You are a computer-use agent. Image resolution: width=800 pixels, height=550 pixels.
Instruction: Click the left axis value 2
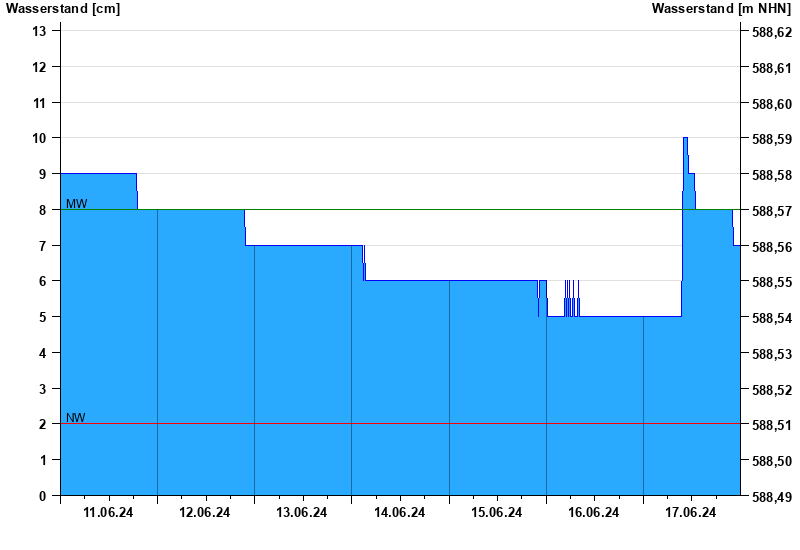42,424
